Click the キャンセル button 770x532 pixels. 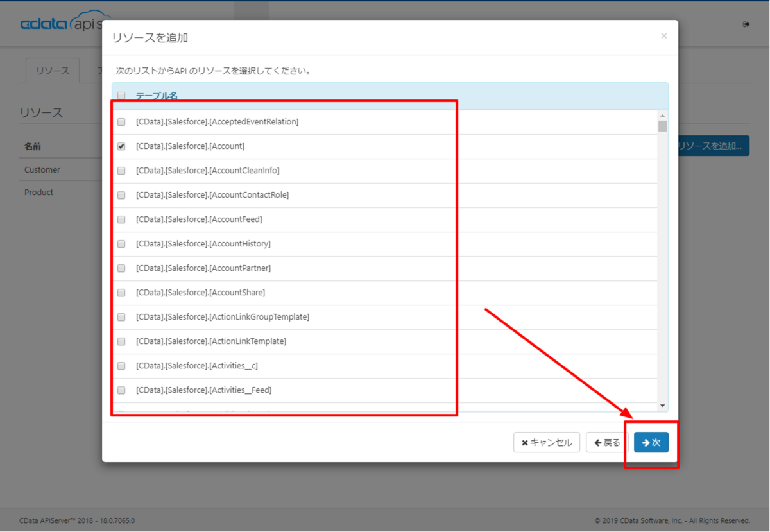point(547,442)
